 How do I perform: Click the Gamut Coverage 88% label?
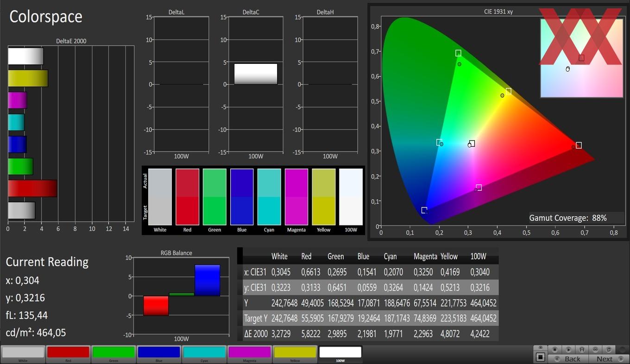coord(568,218)
